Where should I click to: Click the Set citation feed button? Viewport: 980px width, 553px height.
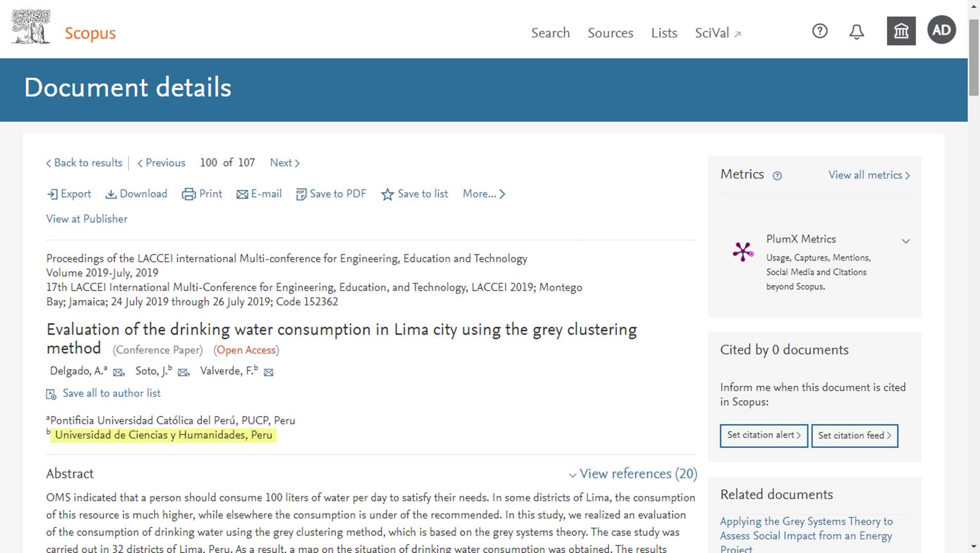855,436
